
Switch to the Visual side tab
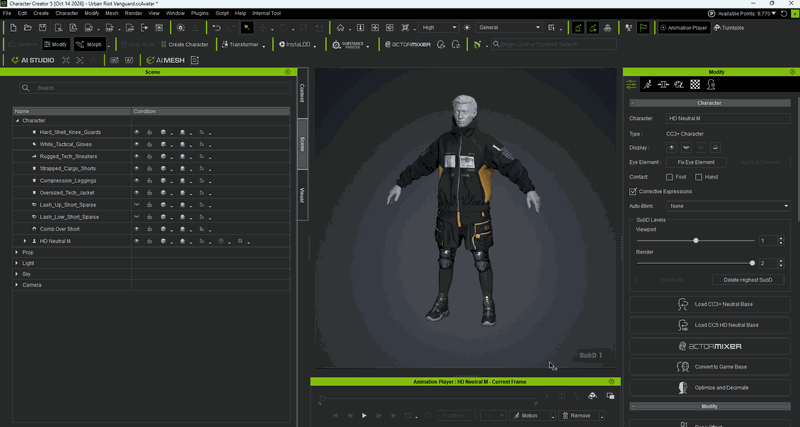click(302, 195)
